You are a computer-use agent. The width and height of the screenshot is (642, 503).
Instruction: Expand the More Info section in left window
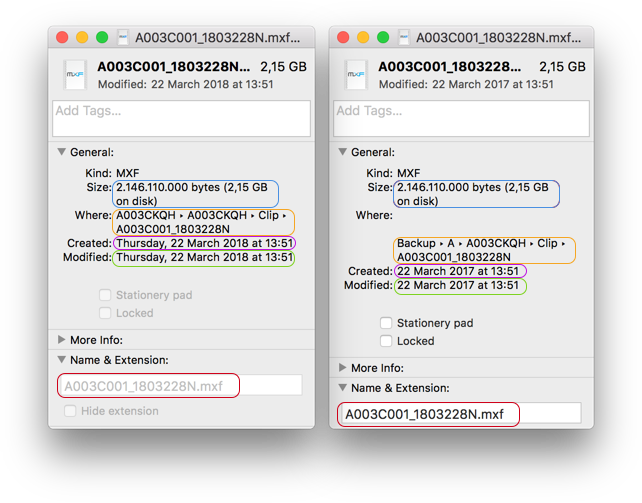coord(62,340)
